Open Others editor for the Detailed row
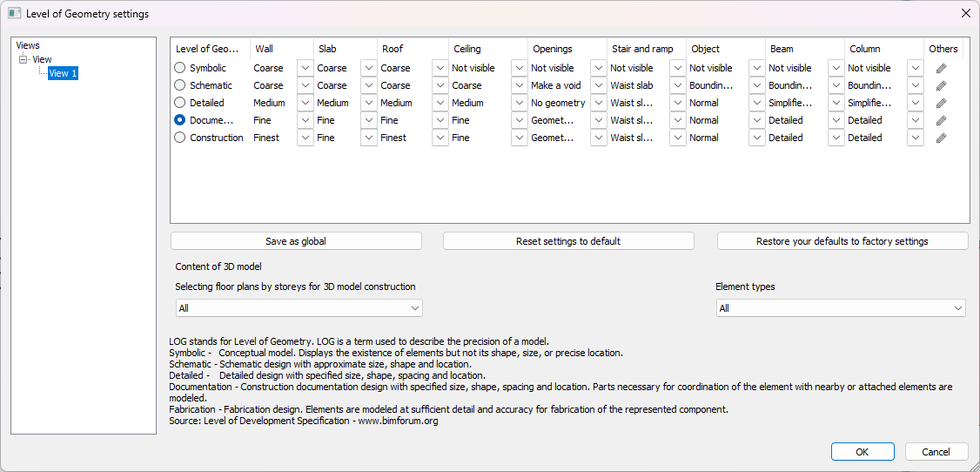980x472 pixels. 941,103
